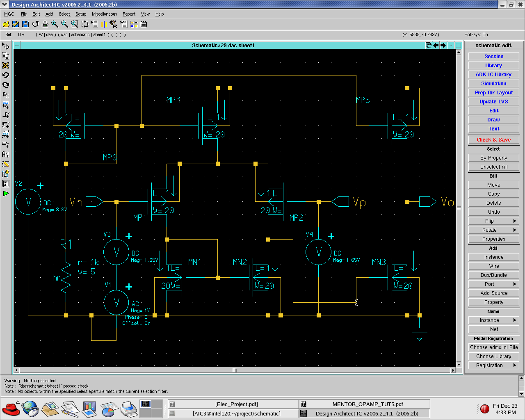Click the red Check & Save button
Image resolution: width=525 pixels, height=420 pixels.
click(x=493, y=140)
